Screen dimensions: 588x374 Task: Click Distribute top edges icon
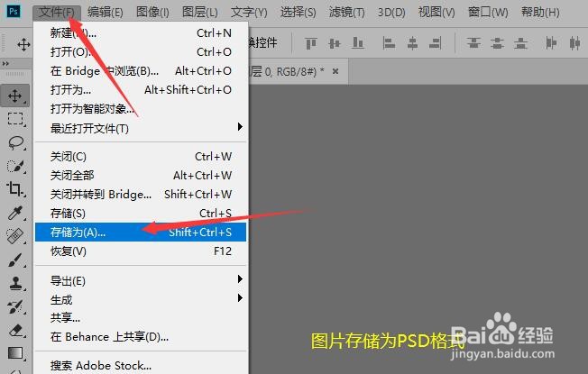coord(473,43)
